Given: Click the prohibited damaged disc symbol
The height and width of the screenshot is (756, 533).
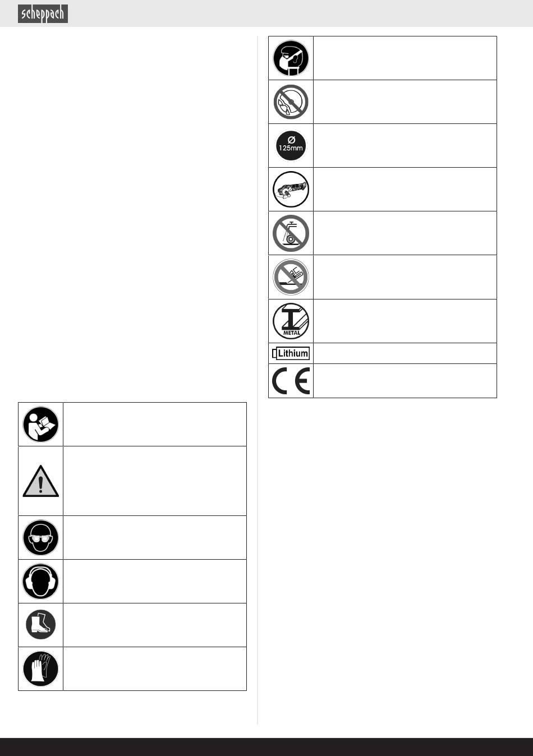Looking at the screenshot, I should [291, 102].
